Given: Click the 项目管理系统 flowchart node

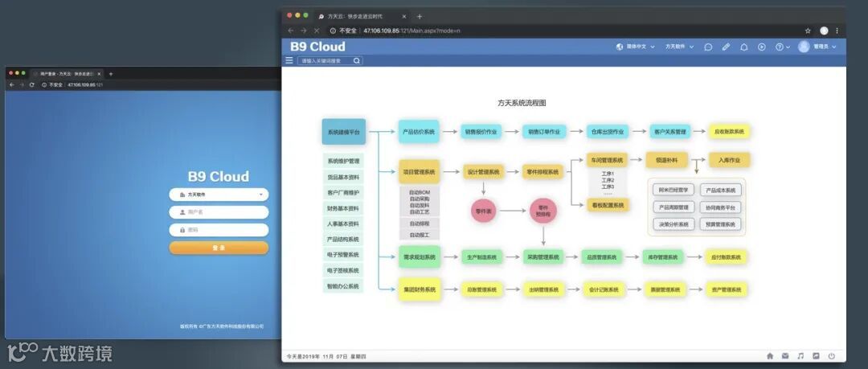Looking at the screenshot, I should [419, 172].
